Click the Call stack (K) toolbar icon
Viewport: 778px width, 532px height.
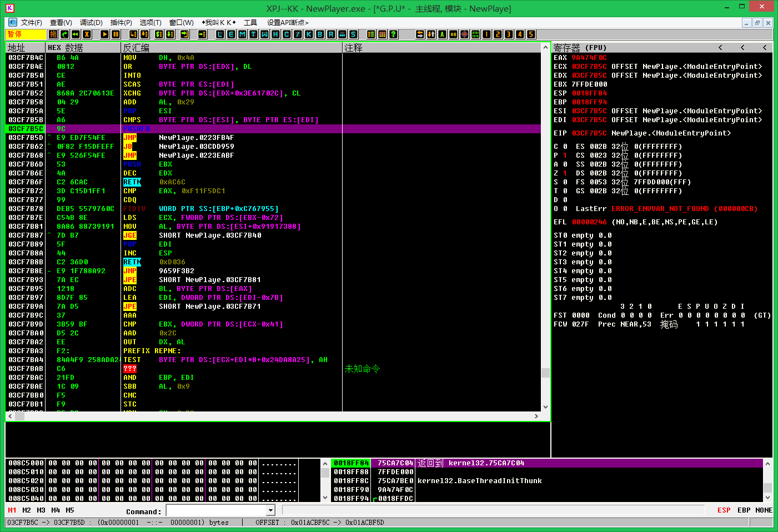point(309,34)
